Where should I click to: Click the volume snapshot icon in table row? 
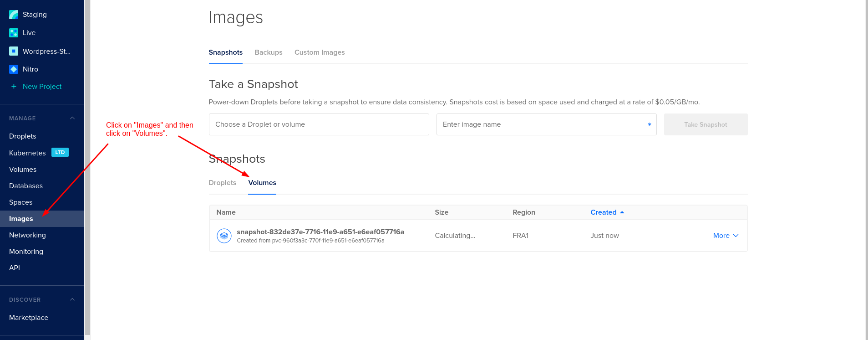224,236
